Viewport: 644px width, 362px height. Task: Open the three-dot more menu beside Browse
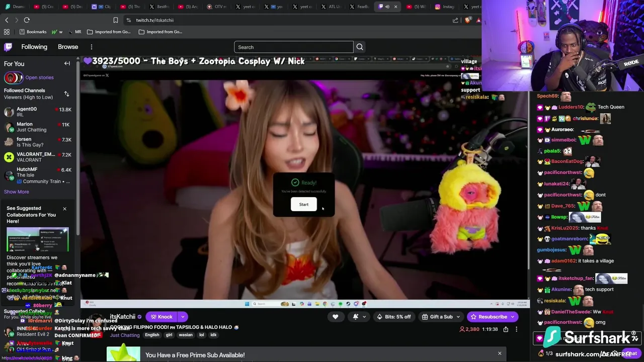[x=92, y=47]
